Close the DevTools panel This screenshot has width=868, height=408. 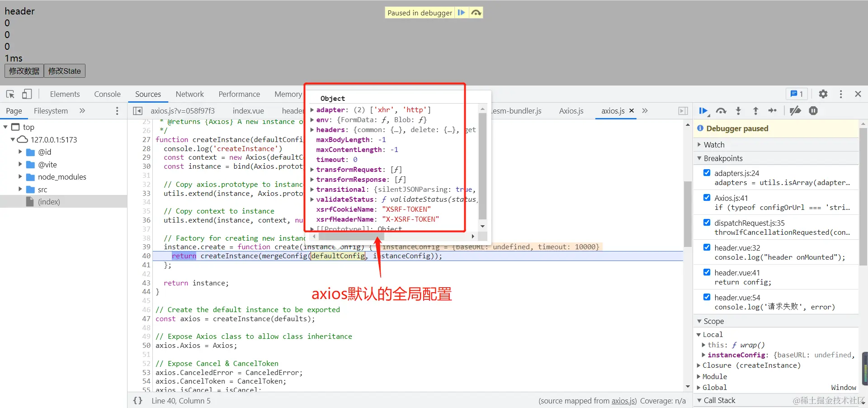point(858,94)
